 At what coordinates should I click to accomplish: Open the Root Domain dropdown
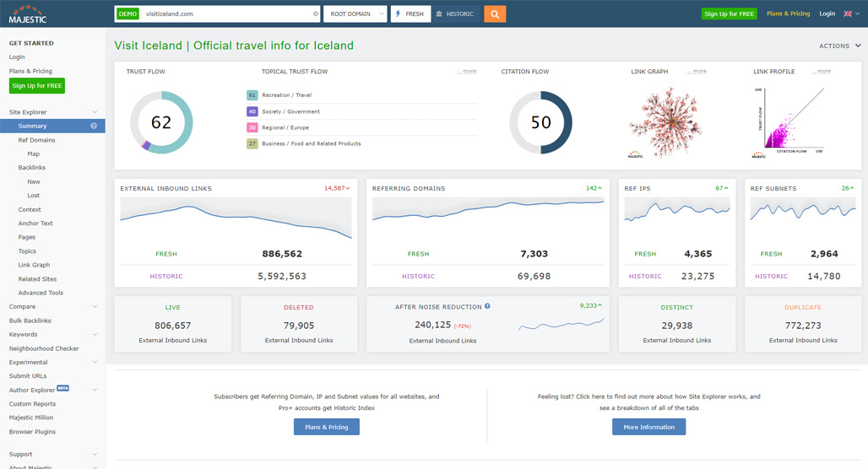pyautogui.click(x=355, y=13)
